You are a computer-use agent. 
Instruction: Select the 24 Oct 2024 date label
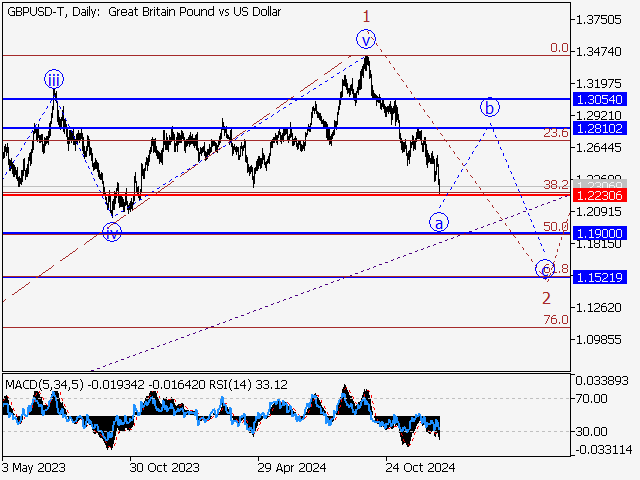422,467
